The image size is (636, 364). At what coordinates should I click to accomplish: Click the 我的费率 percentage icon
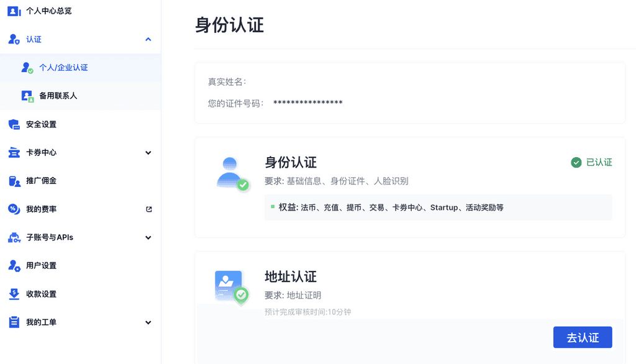14,209
